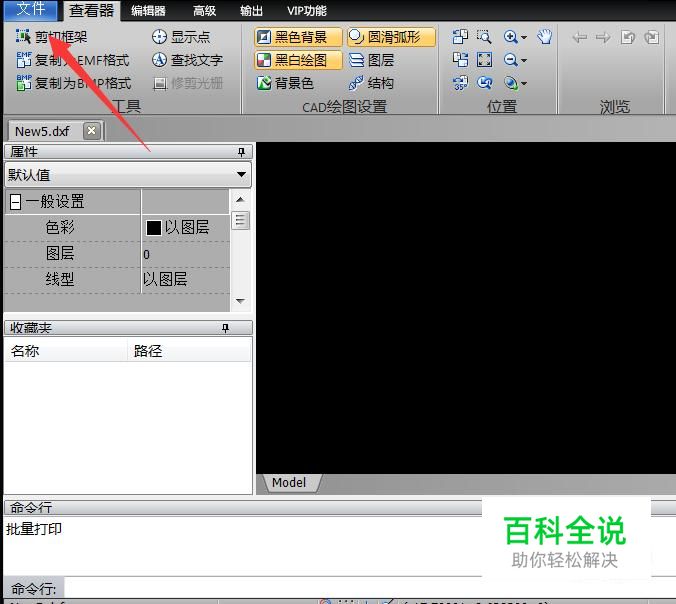Click the previous arrow in 浏览

click(579, 38)
